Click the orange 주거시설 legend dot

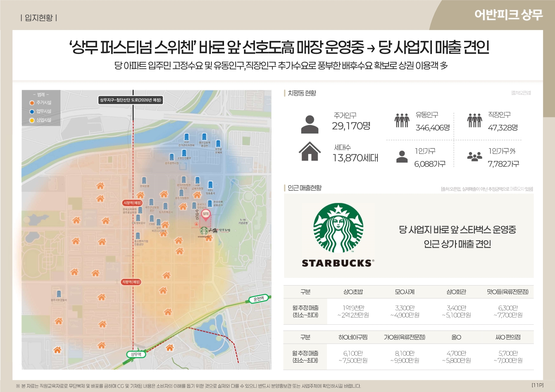tap(32, 103)
